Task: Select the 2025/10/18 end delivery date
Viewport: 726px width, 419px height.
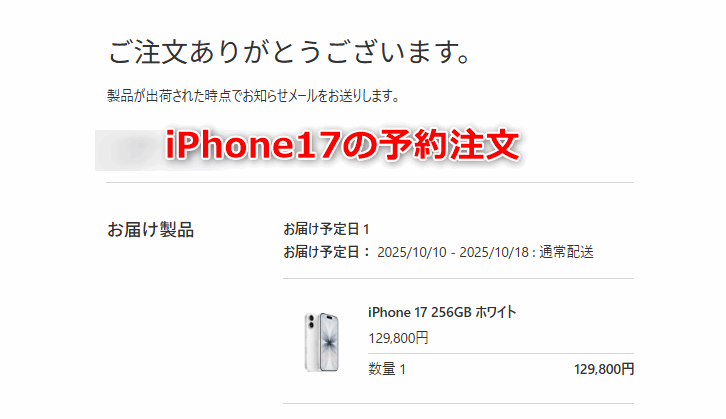Action: point(494,252)
